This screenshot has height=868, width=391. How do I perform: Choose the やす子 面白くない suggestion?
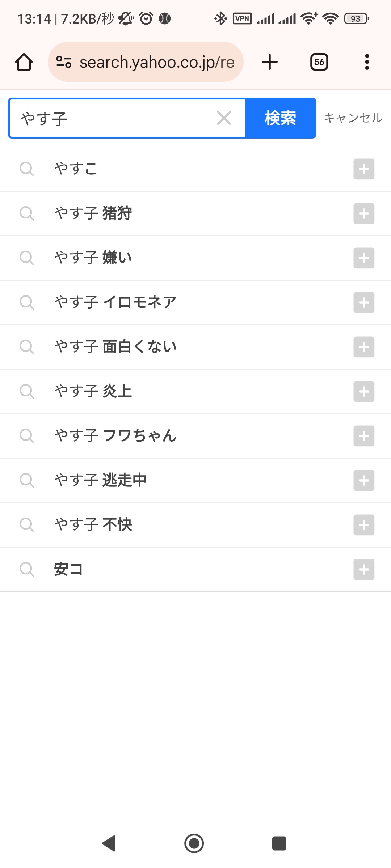pos(115,347)
